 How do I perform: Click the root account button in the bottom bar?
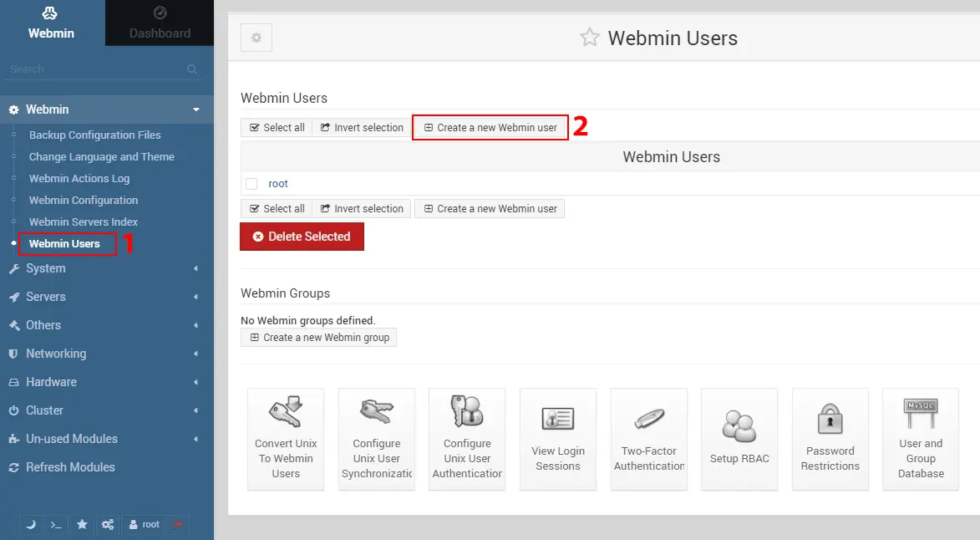pos(143,524)
